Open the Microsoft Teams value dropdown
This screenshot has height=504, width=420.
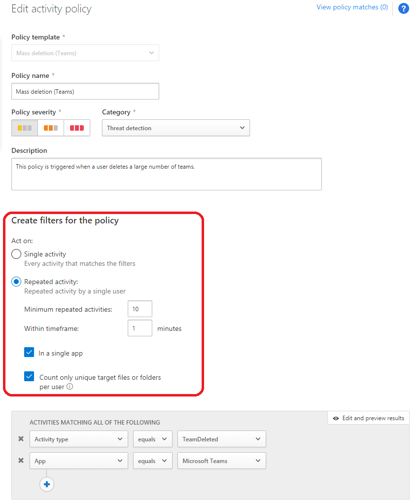point(221,461)
